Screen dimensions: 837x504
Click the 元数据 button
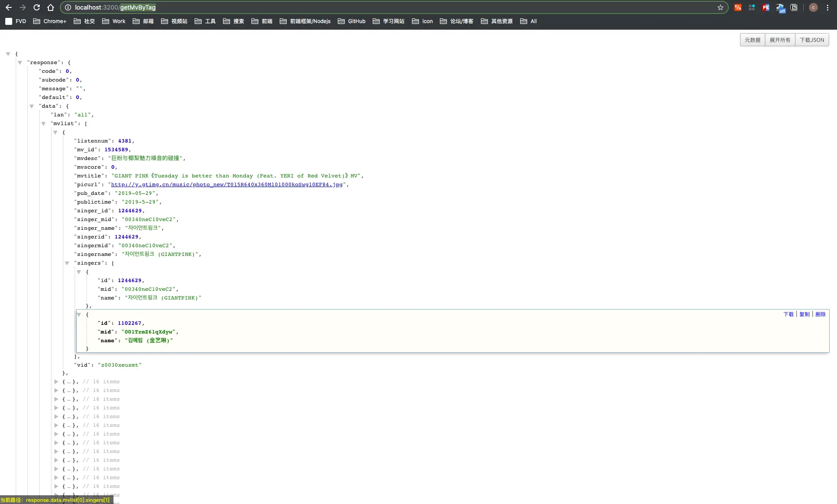(752, 40)
